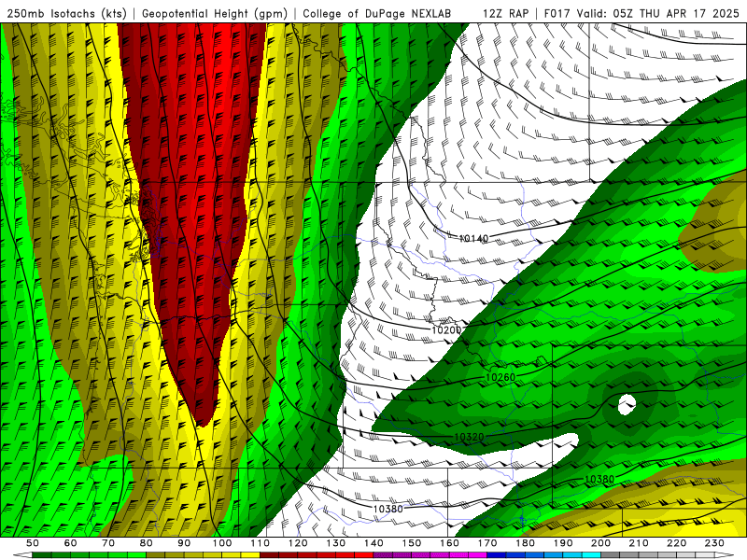This screenshot has height=560, width=747.
Task: Click the 190 value on the color scale
Action: (563, 543)
